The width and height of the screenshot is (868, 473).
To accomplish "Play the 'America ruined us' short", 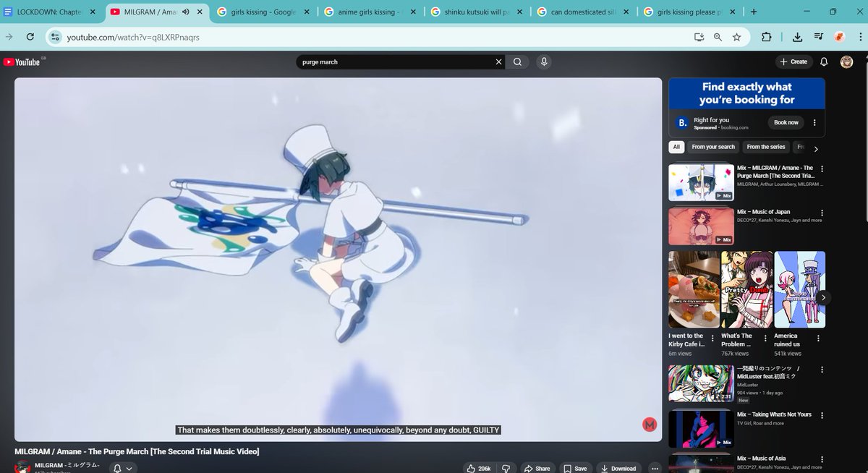I will [x=800, y=289].
